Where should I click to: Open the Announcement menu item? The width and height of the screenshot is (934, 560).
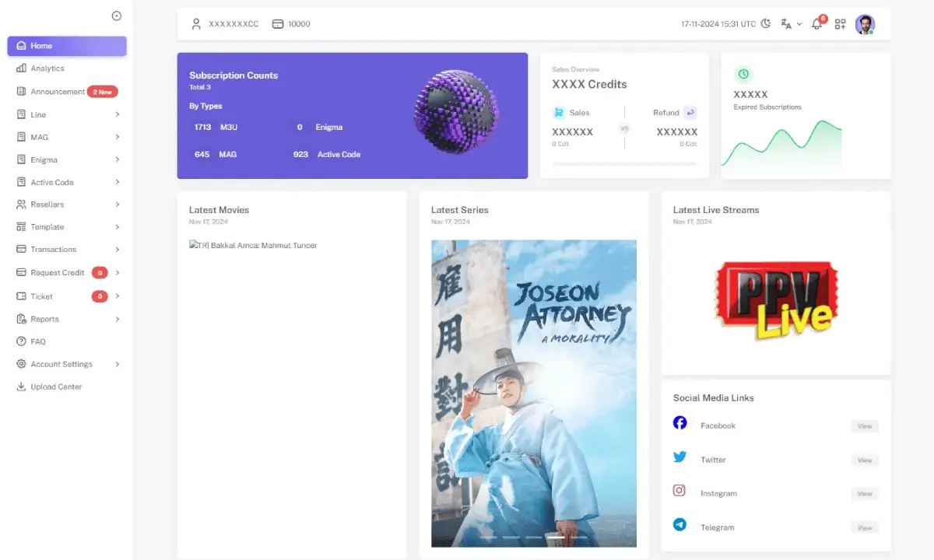click(x=58, y=92)
